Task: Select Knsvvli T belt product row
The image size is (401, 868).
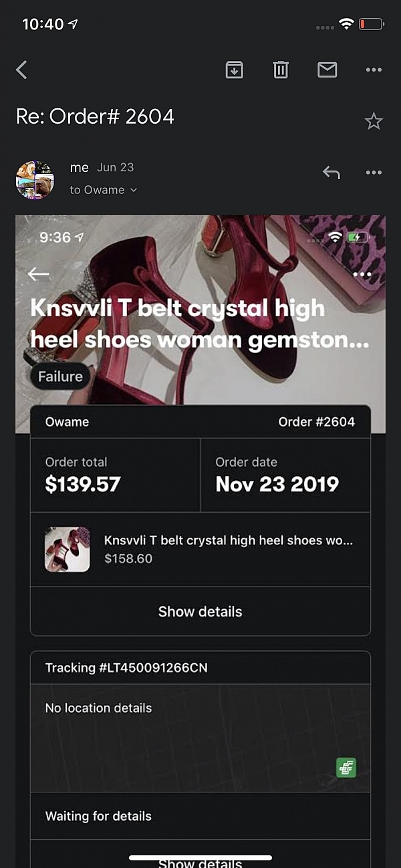Action: 200,550
